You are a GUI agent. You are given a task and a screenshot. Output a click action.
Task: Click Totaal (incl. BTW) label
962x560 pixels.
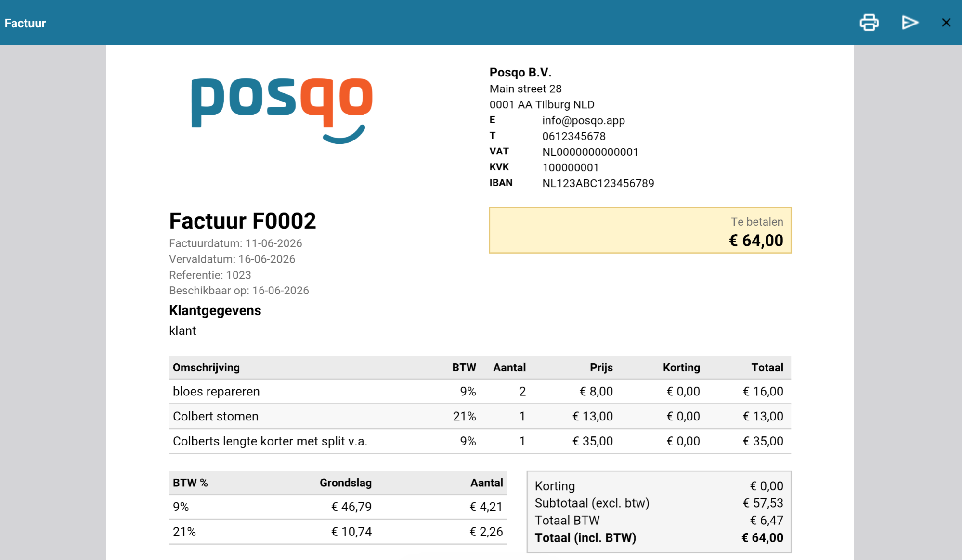(x=585, y=538)
